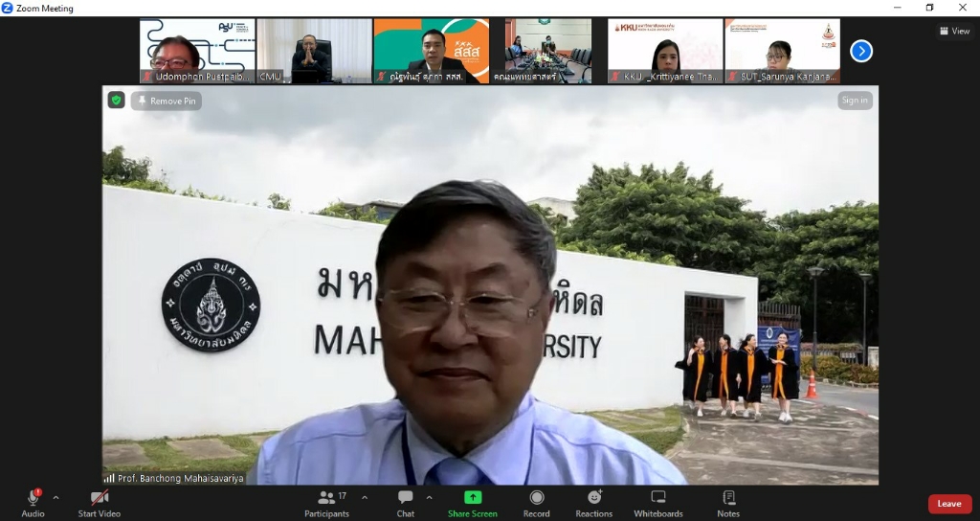This screenshot has width=980, height=521.
Task: Open the View layout menu
Action: point(955,31)
